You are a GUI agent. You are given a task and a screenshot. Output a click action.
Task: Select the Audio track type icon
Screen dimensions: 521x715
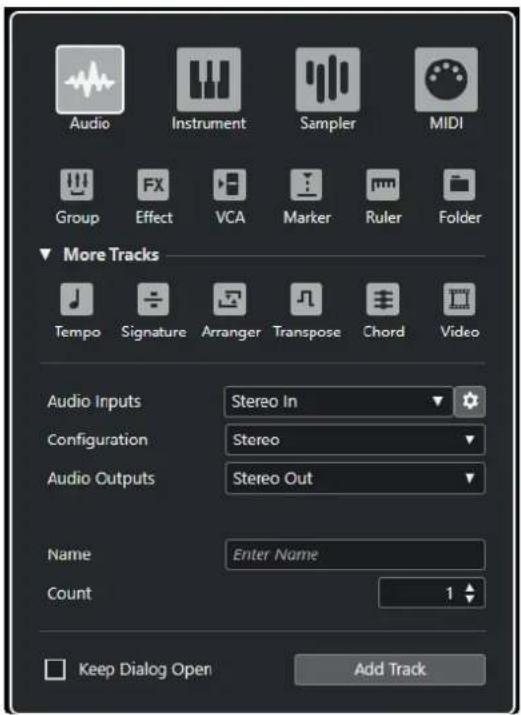tap(90, 79)
